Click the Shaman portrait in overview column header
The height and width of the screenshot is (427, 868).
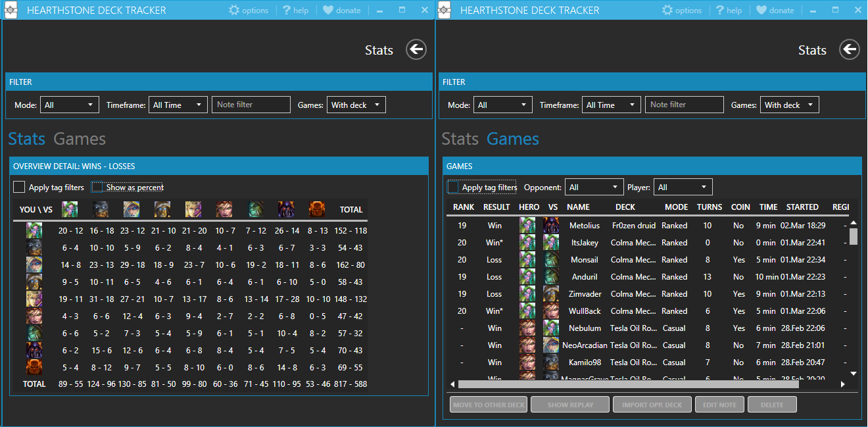click(255, 209)
